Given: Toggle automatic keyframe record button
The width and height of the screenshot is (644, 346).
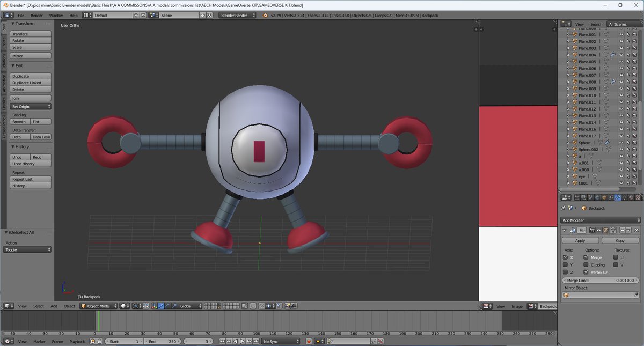Looking at the screenshot, I should (309, 341).
